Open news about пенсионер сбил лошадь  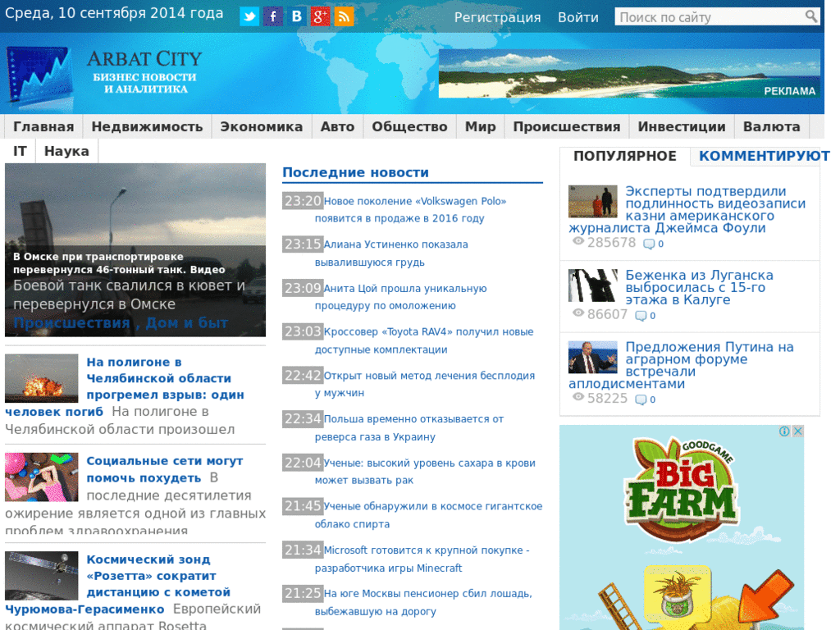(423, 602)
